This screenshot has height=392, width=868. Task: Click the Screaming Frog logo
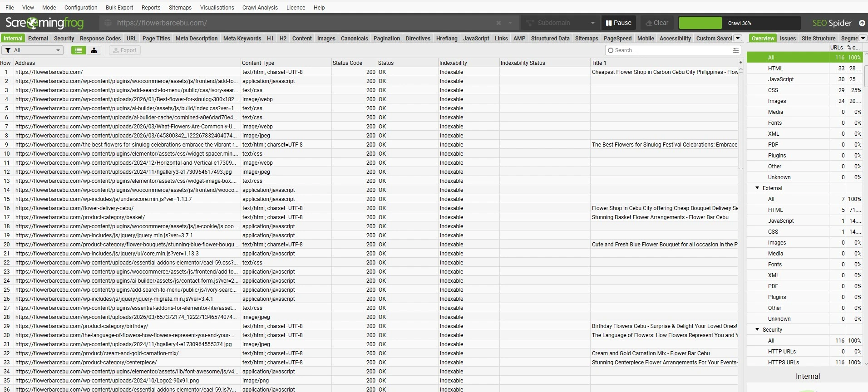(x=44, y=23)
